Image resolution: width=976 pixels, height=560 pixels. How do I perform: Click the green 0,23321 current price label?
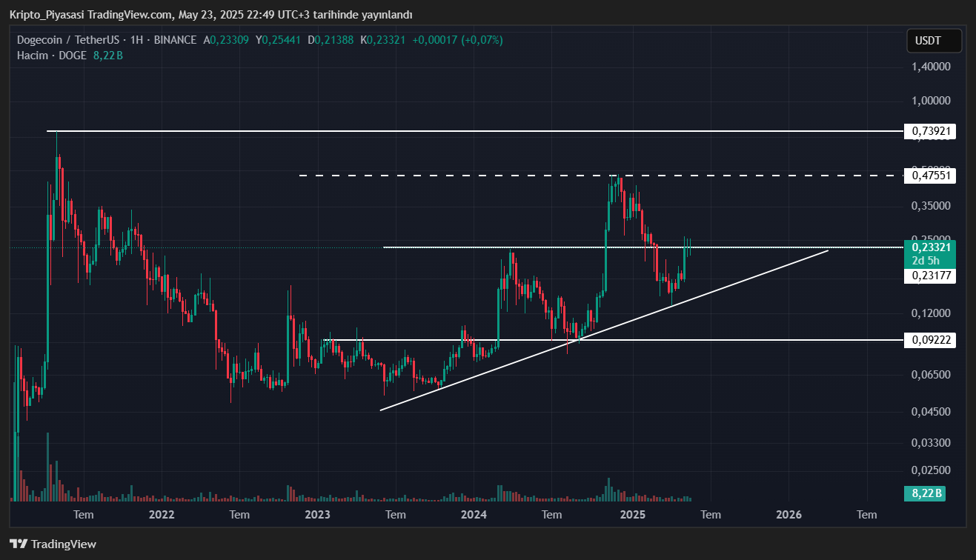[930, 247]
